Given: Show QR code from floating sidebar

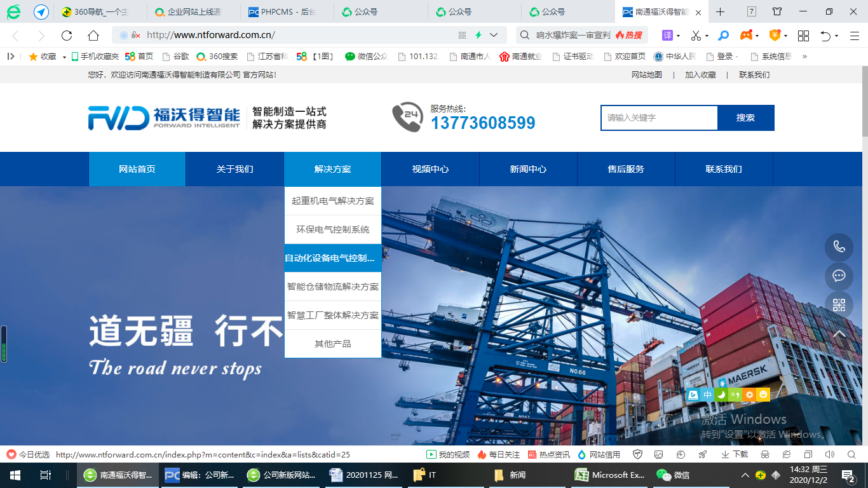Looking at the screenshot, I should [839, 305].
